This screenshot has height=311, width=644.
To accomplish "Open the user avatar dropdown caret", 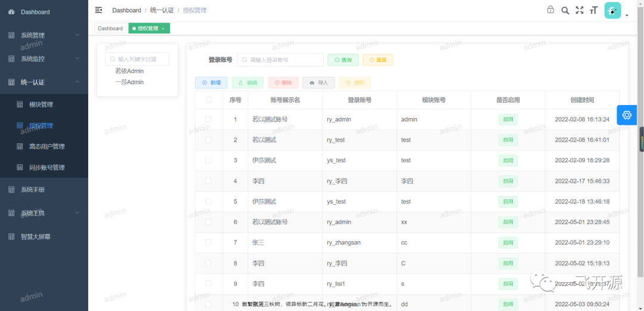I will click(627, 16).
